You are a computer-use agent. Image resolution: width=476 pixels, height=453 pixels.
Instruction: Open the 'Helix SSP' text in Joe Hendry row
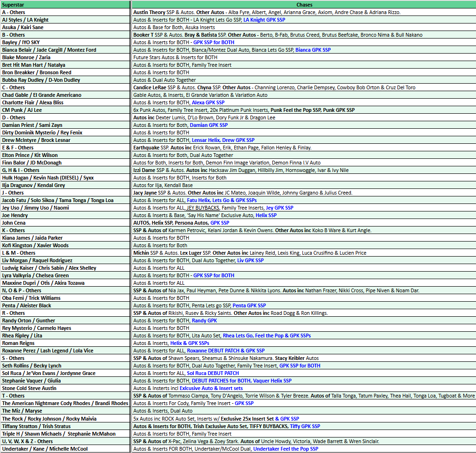266,215
